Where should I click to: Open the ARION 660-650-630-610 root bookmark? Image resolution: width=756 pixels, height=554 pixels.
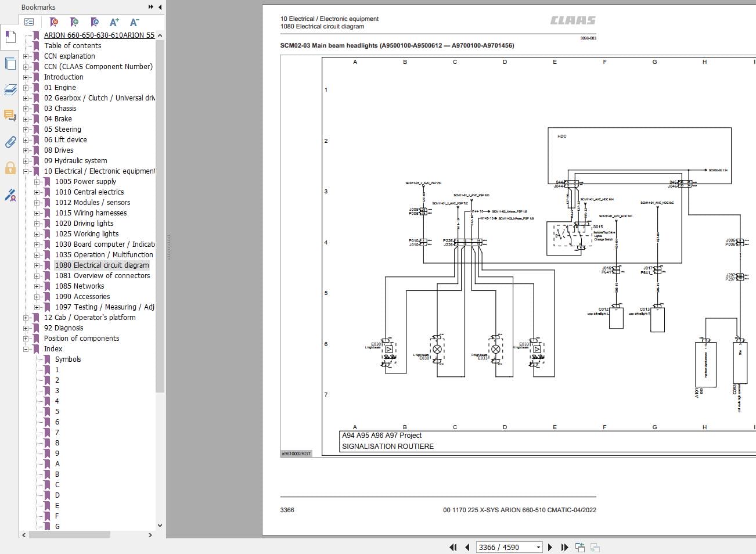click(x=99, y=35)
